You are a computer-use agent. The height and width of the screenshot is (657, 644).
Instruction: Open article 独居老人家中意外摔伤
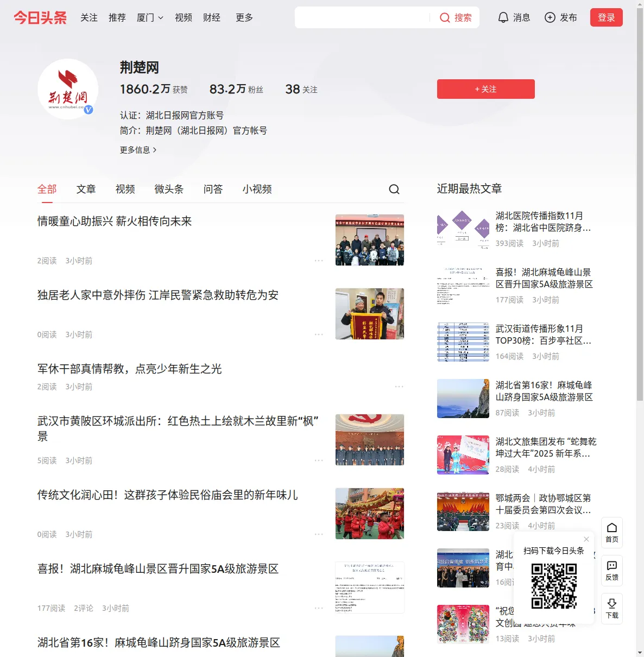tap(158, 295)
